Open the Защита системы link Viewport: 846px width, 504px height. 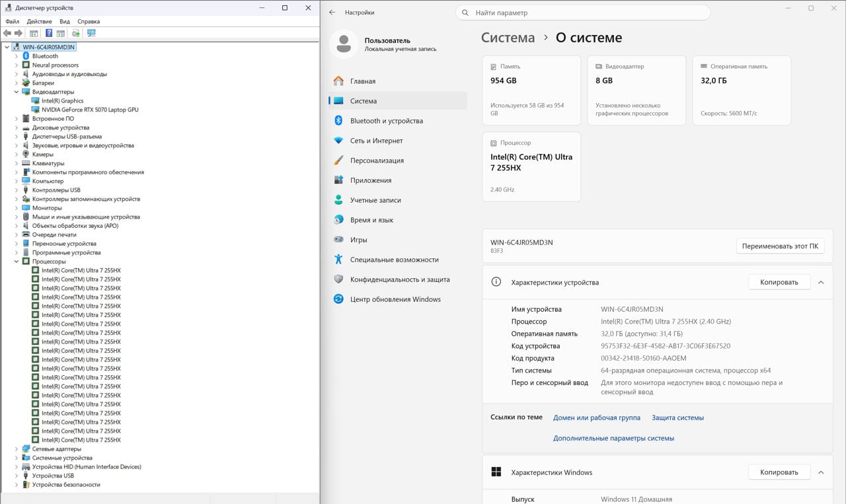677,417
